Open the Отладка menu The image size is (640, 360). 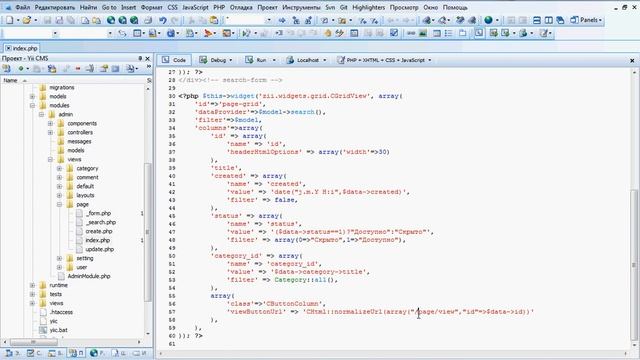point(241,7)
